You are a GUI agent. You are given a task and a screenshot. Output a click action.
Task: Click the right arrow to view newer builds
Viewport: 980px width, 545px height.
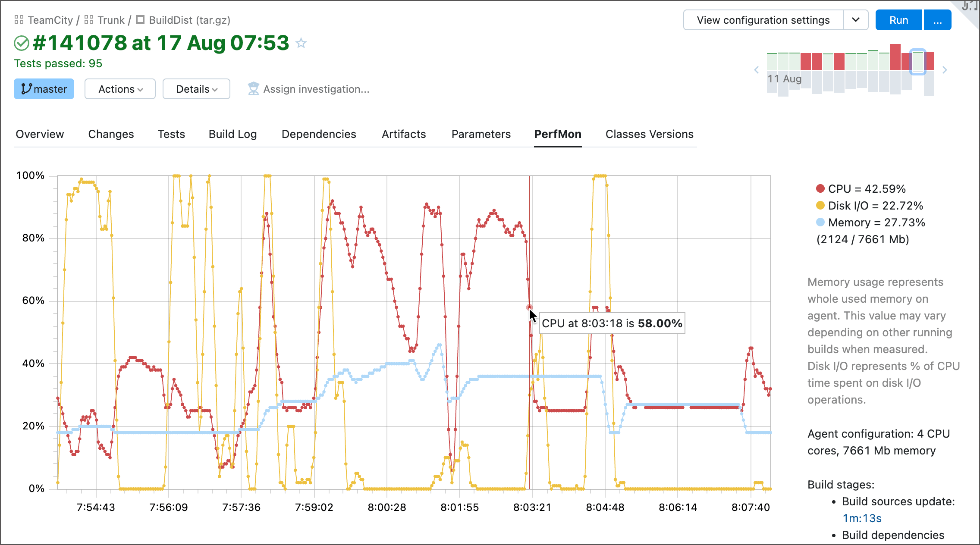945,70
